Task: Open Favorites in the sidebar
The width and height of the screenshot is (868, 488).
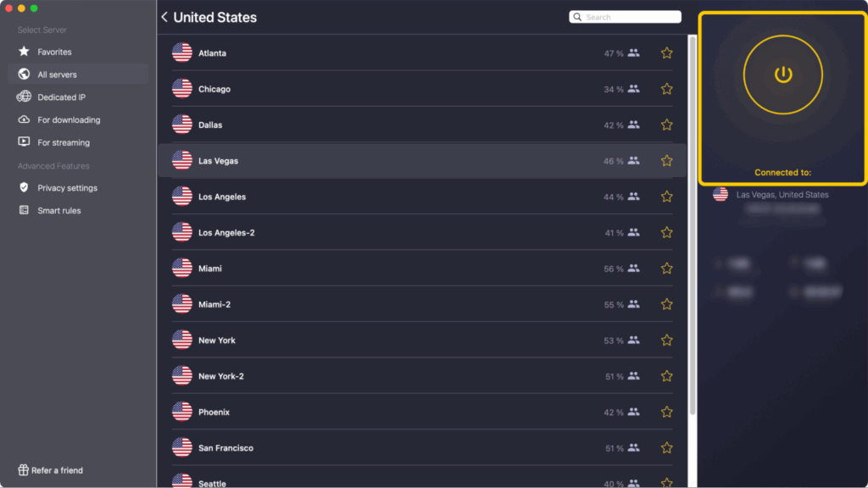Action: 54,52
